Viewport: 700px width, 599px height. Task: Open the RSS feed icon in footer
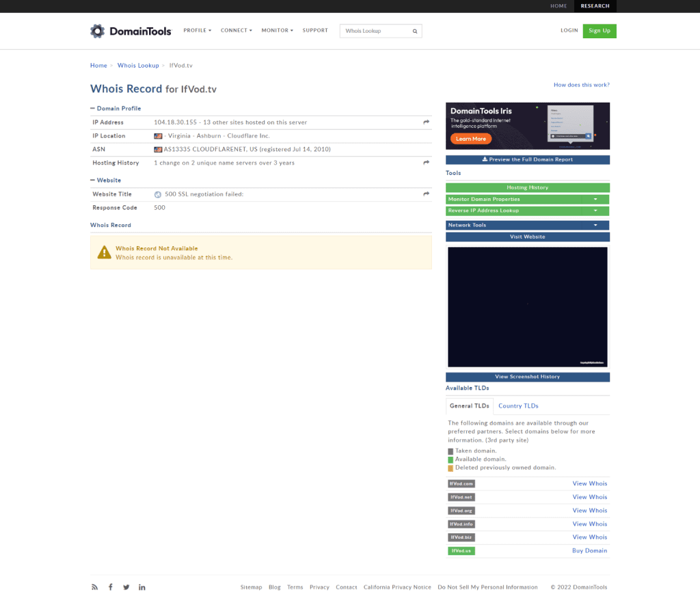(94, 587)
